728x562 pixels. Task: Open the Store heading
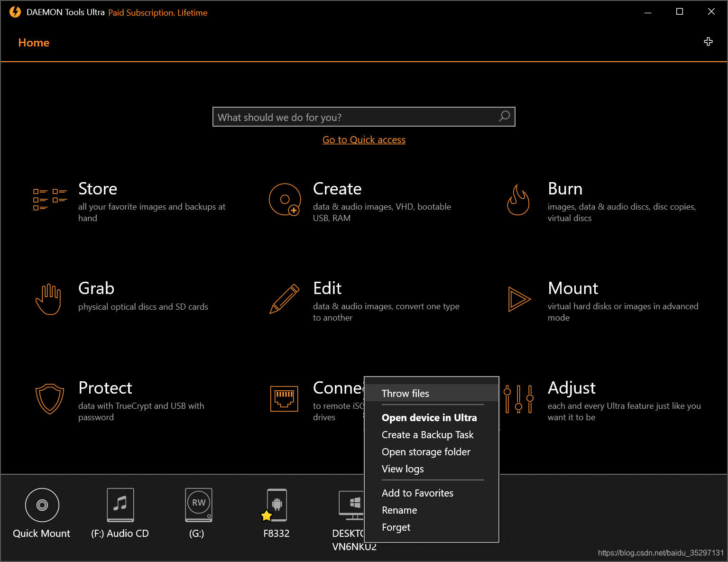pos(98,189)
